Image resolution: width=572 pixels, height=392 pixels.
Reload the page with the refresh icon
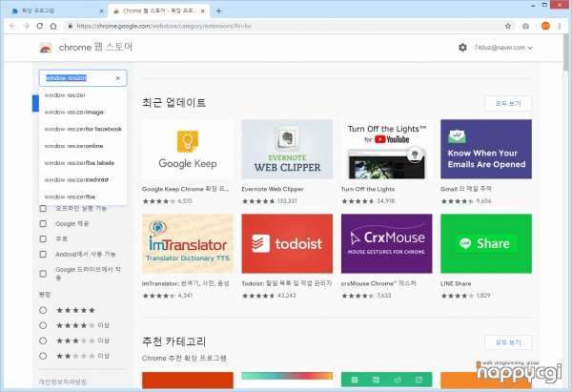click(40, 26)
